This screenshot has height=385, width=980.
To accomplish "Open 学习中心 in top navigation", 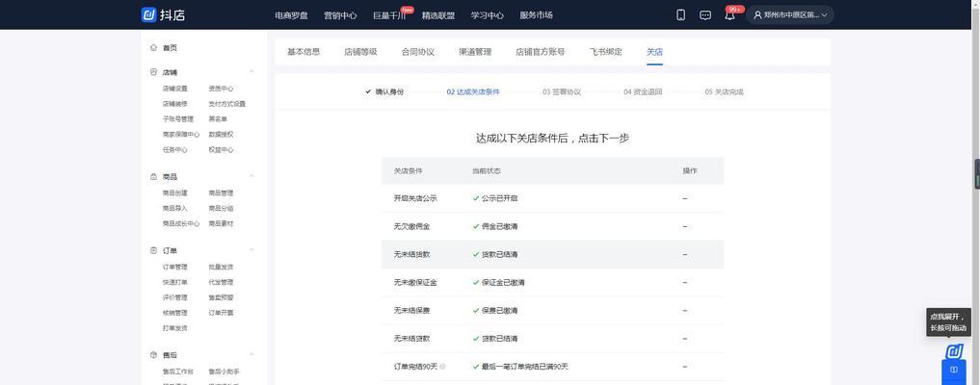I will 488,15.
